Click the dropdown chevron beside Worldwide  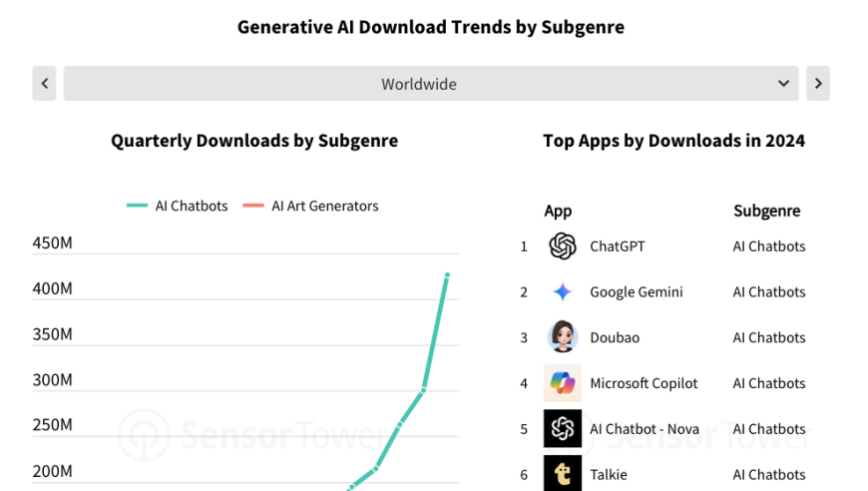click(x=783, y=84)
